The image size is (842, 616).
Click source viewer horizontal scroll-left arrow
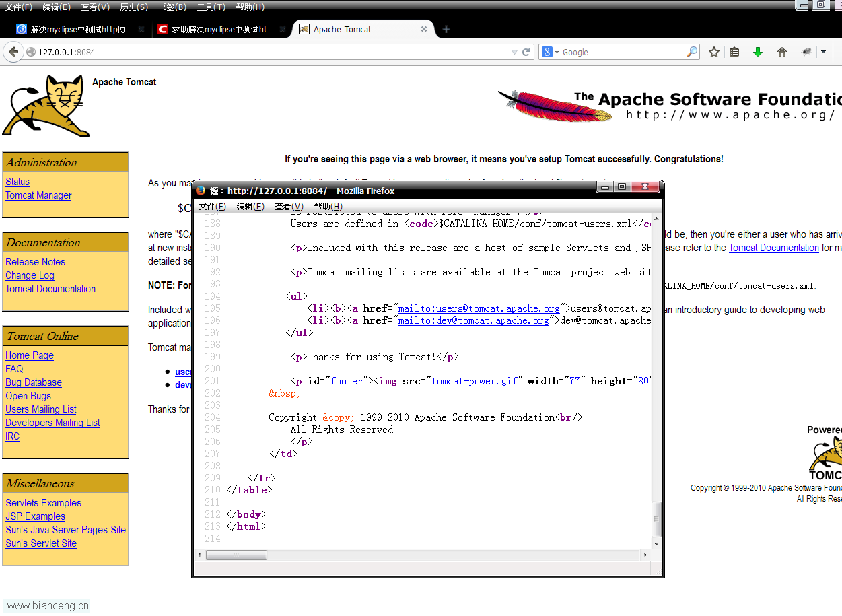[x=199, y=555]
